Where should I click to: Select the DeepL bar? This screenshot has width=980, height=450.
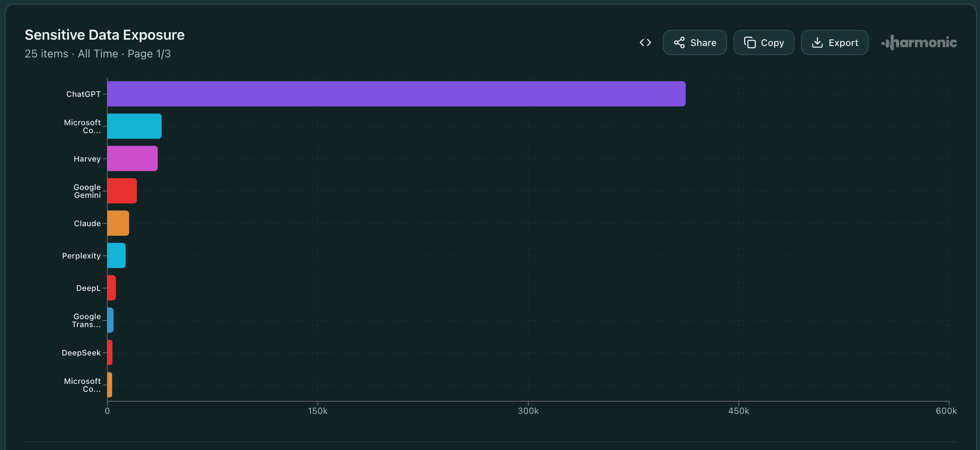112,288
